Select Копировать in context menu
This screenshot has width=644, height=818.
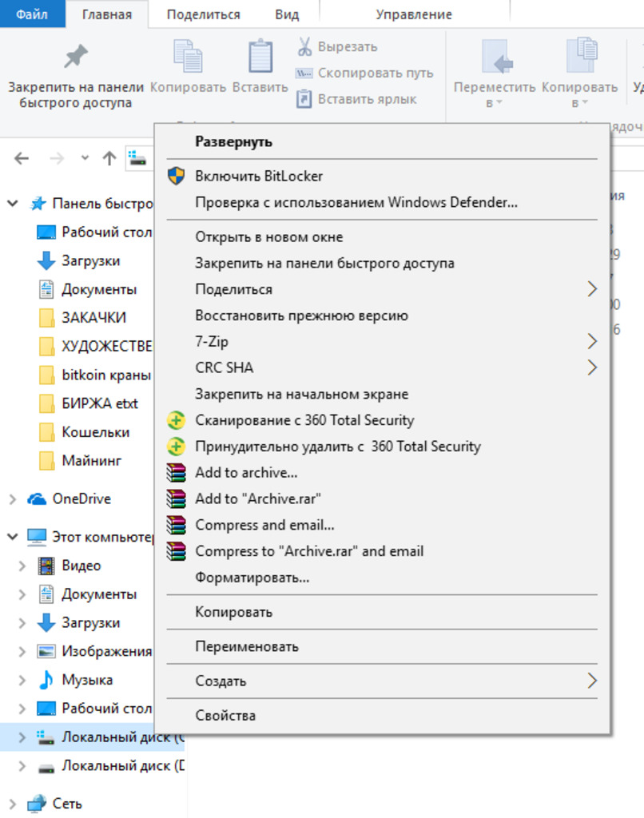382,612
